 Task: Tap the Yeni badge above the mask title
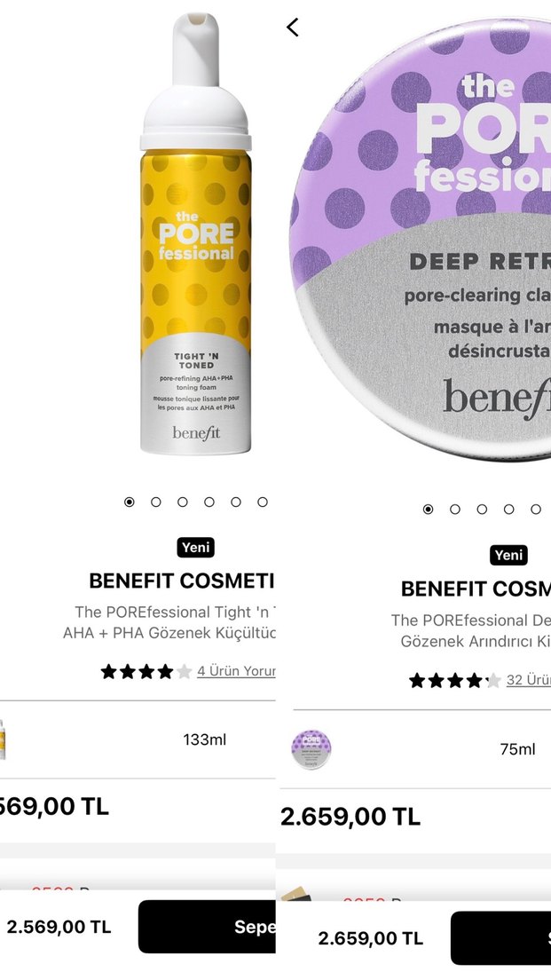point(508,555)
